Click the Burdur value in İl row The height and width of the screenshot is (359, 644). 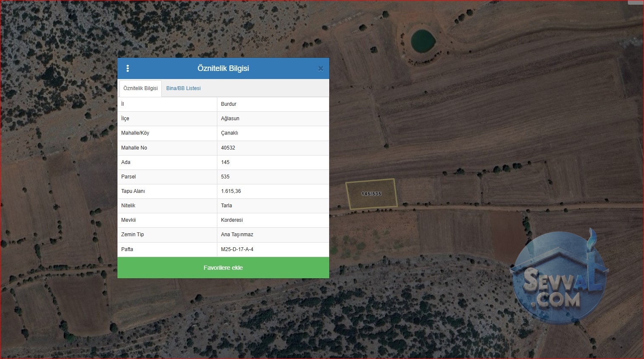click(228, 104)
